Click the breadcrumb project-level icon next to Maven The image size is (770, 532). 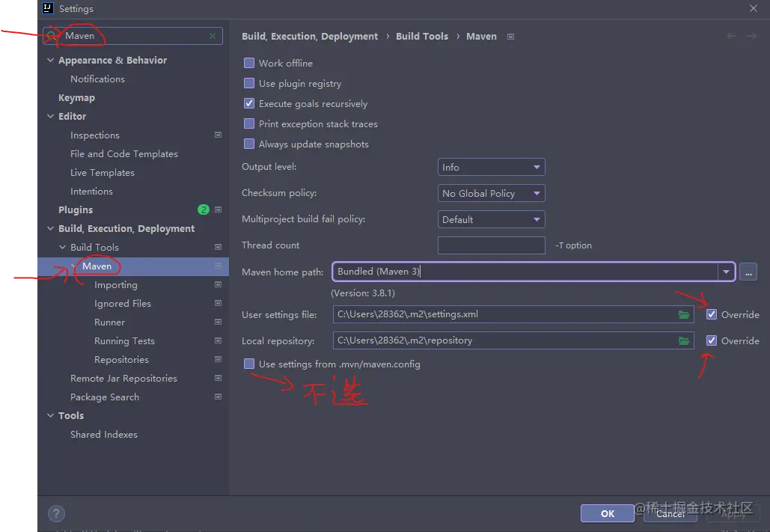coord(510,37)
